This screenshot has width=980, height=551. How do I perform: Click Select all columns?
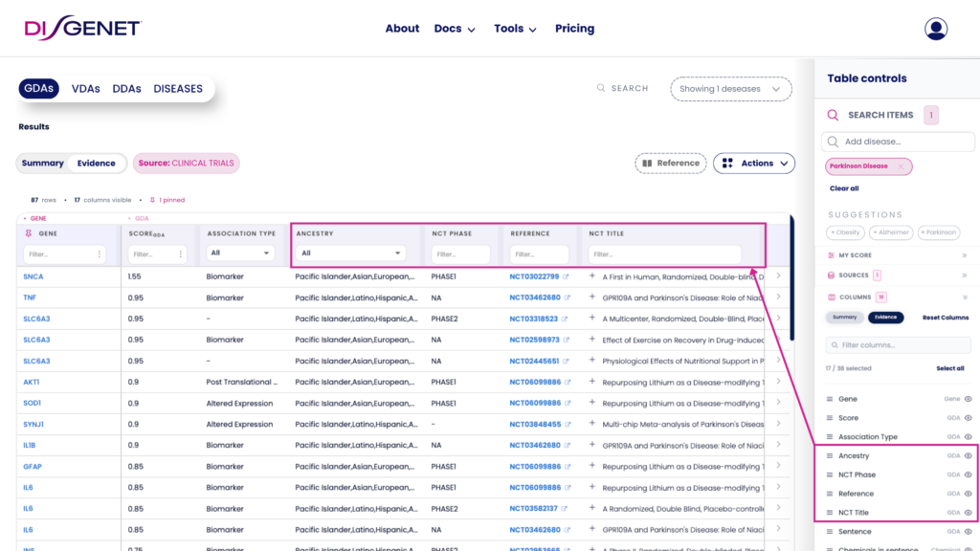(x=950, y=368)
